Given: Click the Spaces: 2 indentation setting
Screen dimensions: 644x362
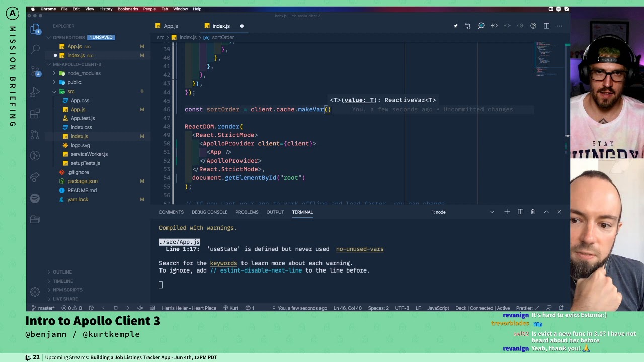Looking at the screenshot, I should click(x=378, y=308).
